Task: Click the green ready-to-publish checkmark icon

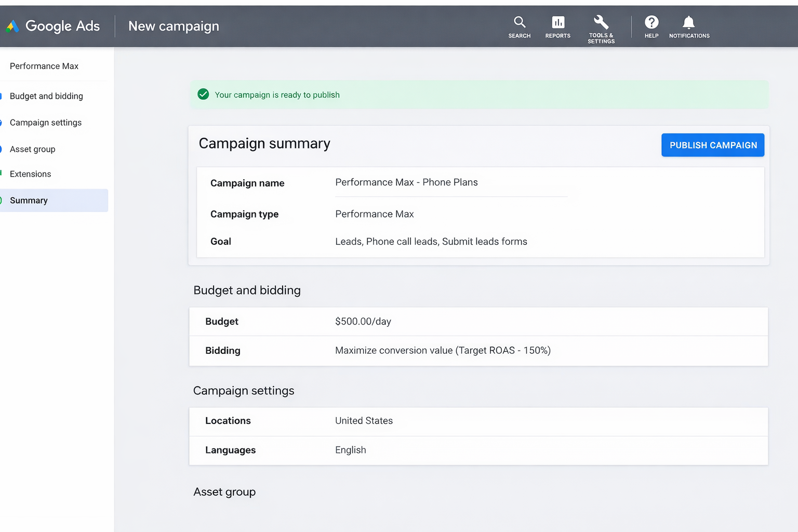Action: point(203,95)
